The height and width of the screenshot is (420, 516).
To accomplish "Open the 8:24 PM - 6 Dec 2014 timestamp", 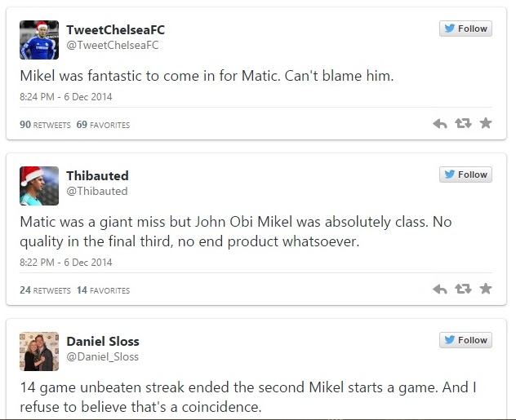I will (x=66, y=97).
